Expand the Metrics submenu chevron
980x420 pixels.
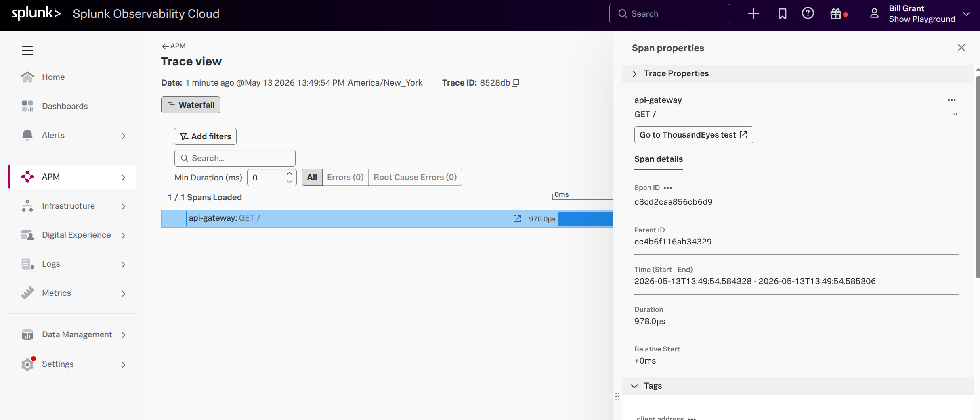pyautogui.click(x=124, y=294)
